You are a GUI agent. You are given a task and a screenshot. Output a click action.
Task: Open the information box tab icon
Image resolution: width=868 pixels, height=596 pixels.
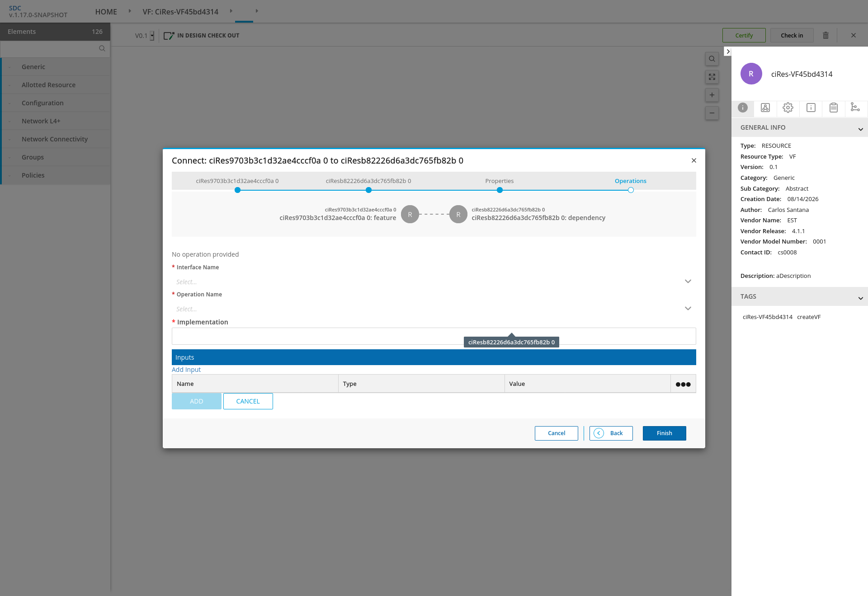click(811, 108)
